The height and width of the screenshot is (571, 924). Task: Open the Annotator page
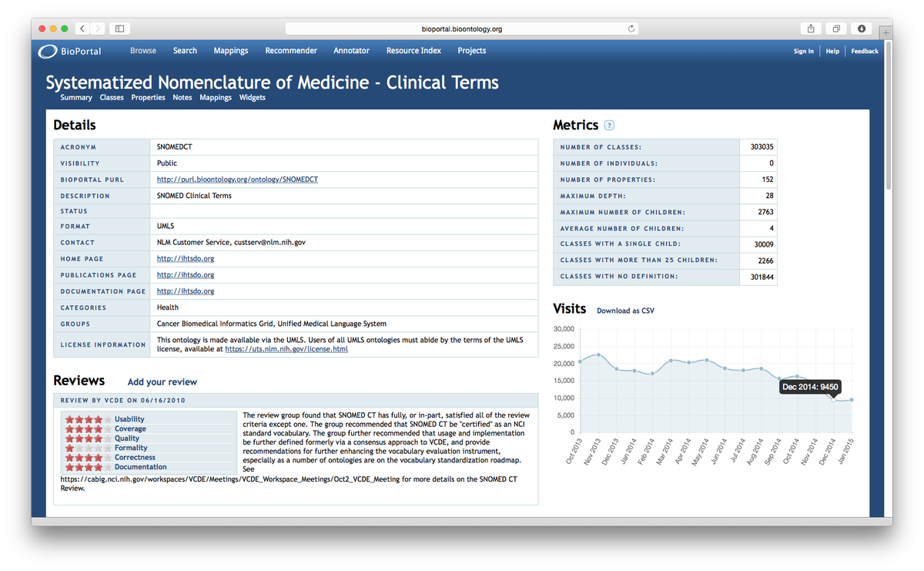click(352, 51)
